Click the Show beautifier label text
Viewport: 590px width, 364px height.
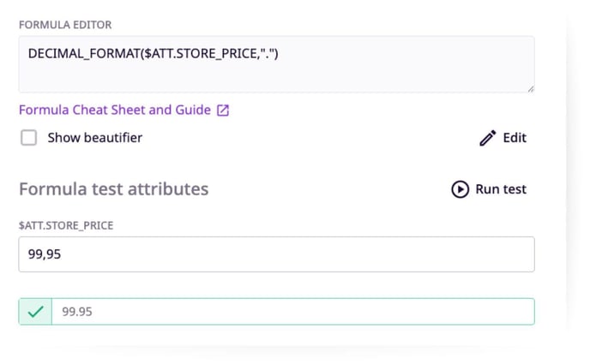tap(95, 138)
